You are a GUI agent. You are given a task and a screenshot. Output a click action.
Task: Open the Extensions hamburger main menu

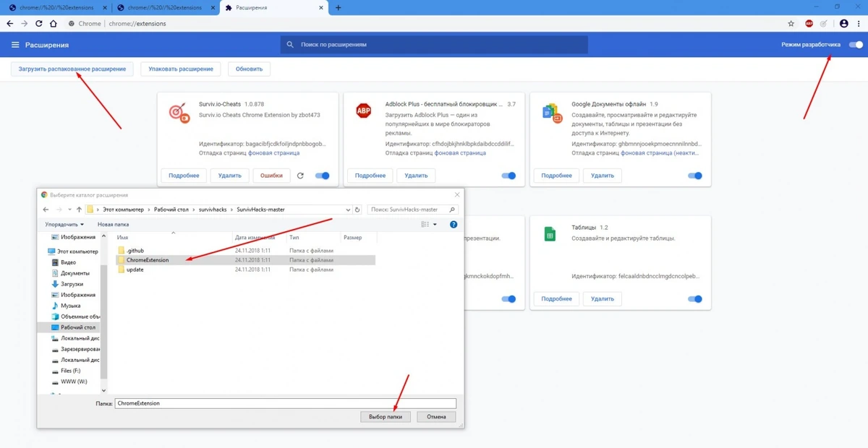(x=15, y=45)
